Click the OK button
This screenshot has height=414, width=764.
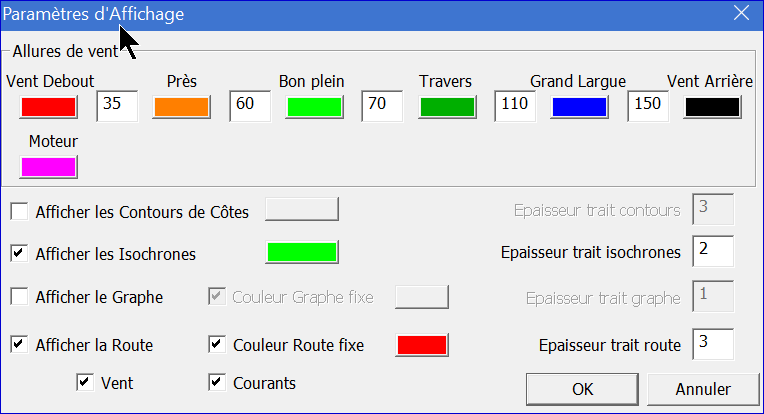[x=582, y=389]
